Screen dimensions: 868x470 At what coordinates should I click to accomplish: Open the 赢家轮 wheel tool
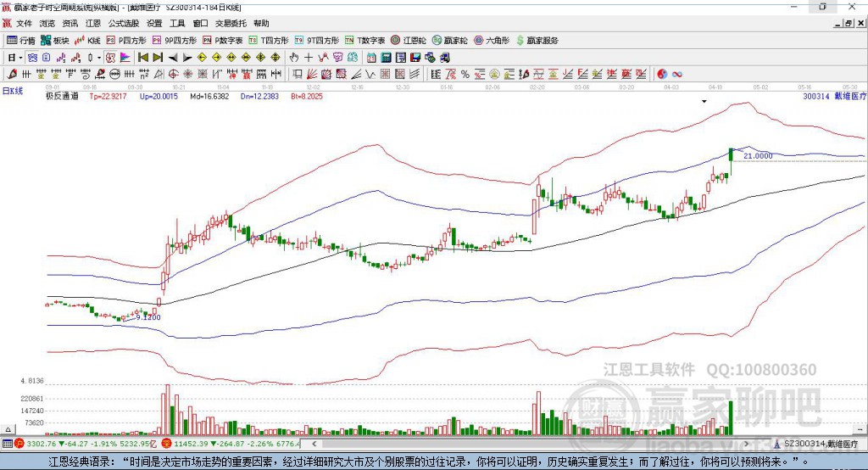450,41
